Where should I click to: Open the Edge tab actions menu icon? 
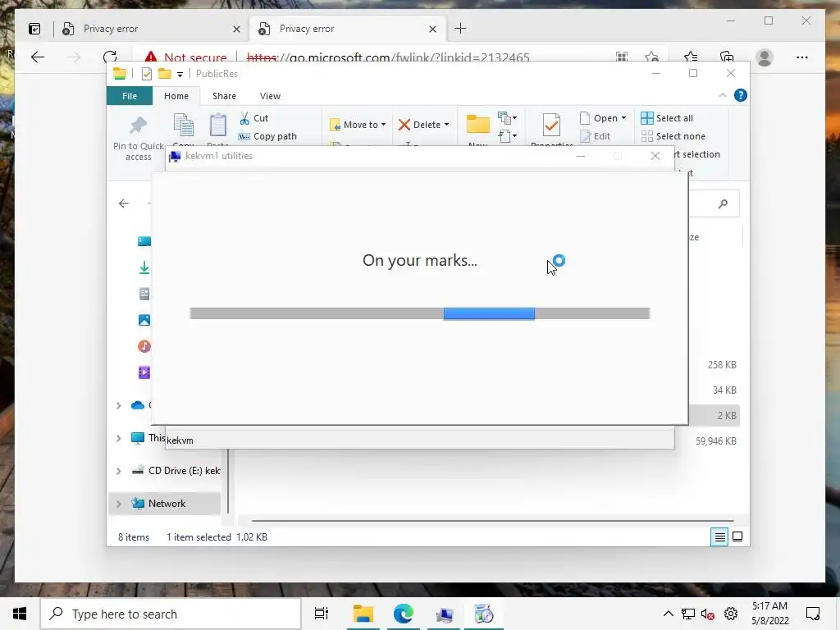point(34,29)
